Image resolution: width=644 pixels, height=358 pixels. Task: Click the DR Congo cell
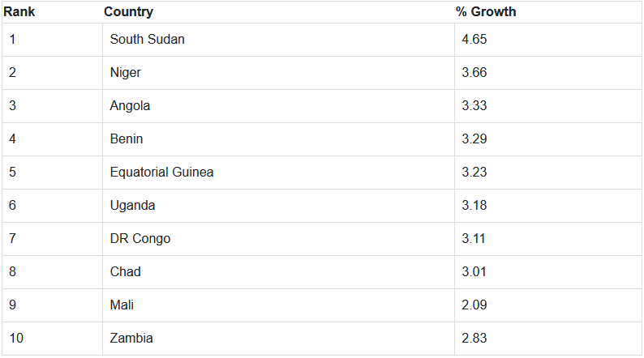click(140, 239)
